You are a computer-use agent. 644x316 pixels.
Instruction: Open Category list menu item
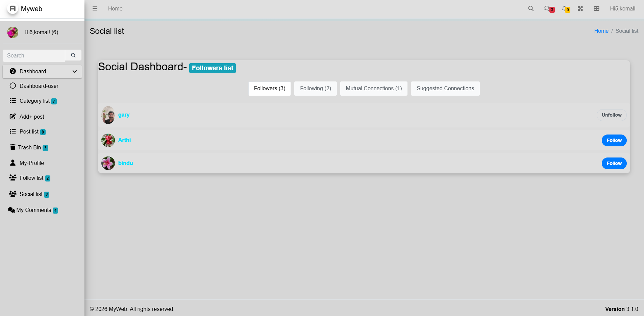(x=42, y=101)
